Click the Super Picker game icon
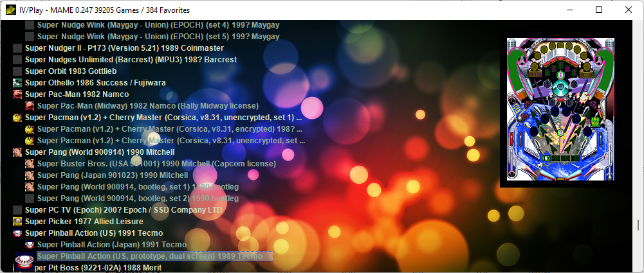This screenshot has height=273, width=644. click(17, 222)
